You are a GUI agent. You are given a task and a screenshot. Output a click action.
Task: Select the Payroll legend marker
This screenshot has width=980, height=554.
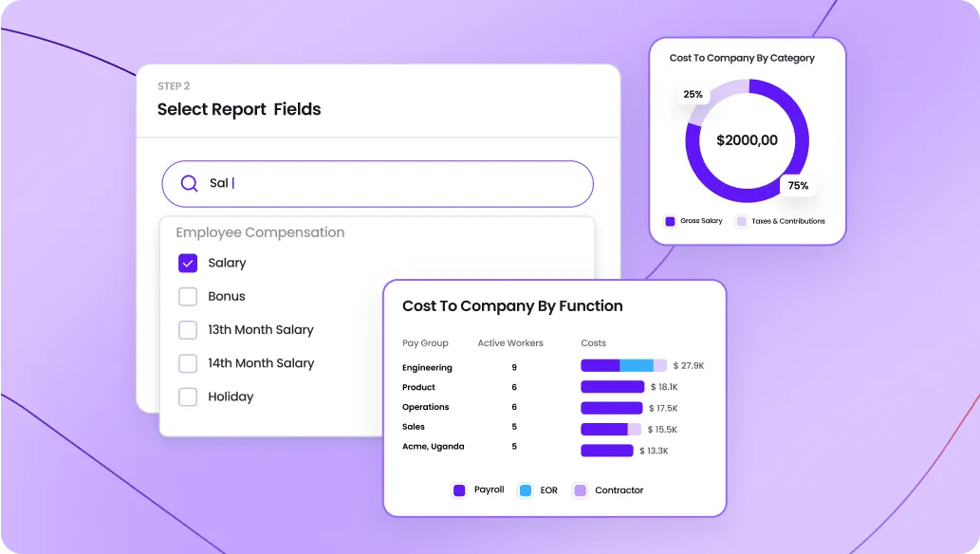pyautogui.click(x=457, y=489)
